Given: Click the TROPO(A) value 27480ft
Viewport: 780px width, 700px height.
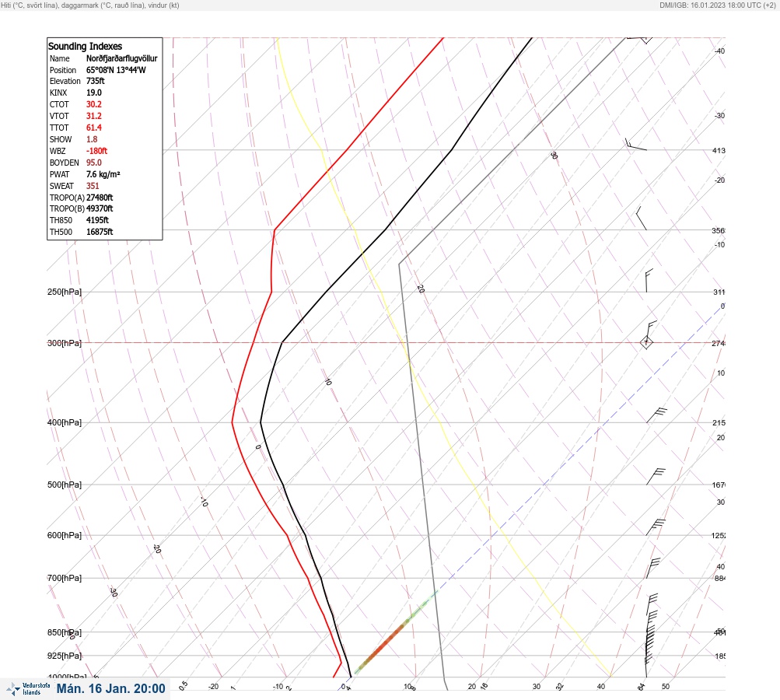Looking at the screenshot, I should click(x=100, y=198).
